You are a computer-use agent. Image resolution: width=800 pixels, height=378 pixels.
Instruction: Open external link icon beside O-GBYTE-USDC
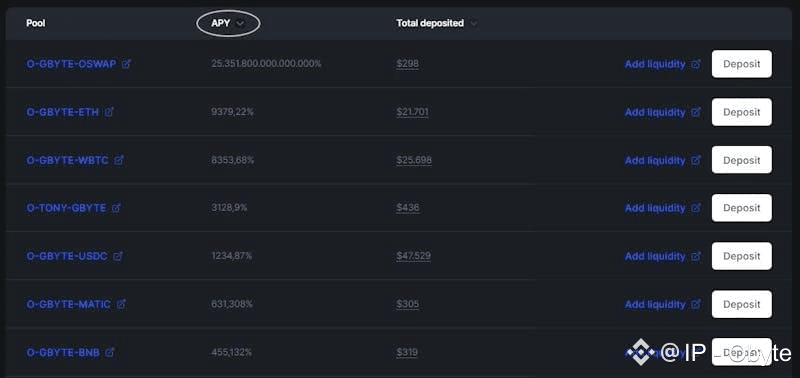coord(118,256)
